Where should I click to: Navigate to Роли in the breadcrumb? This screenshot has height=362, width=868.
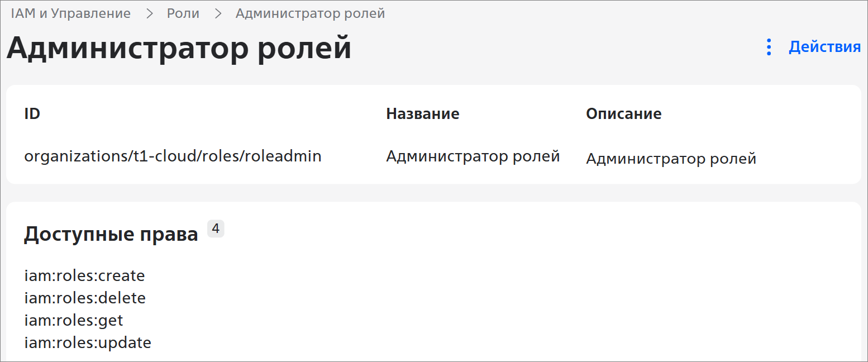(x=183, y=13)
